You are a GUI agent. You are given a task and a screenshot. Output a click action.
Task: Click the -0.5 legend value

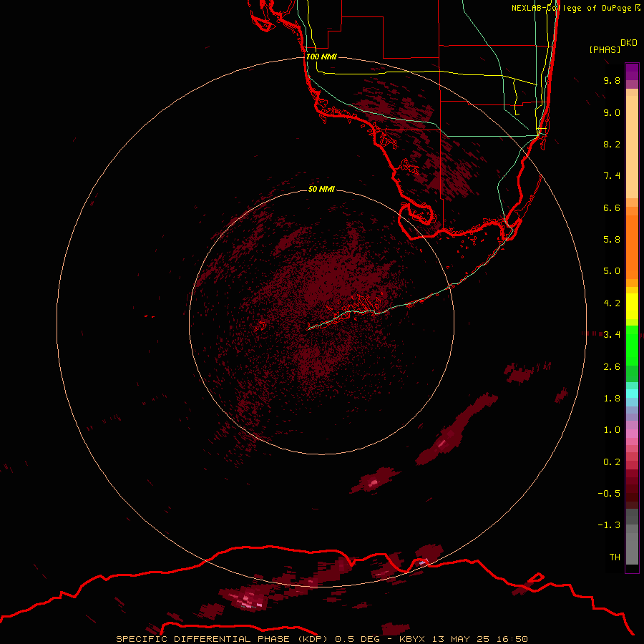[x=609, y=494]
